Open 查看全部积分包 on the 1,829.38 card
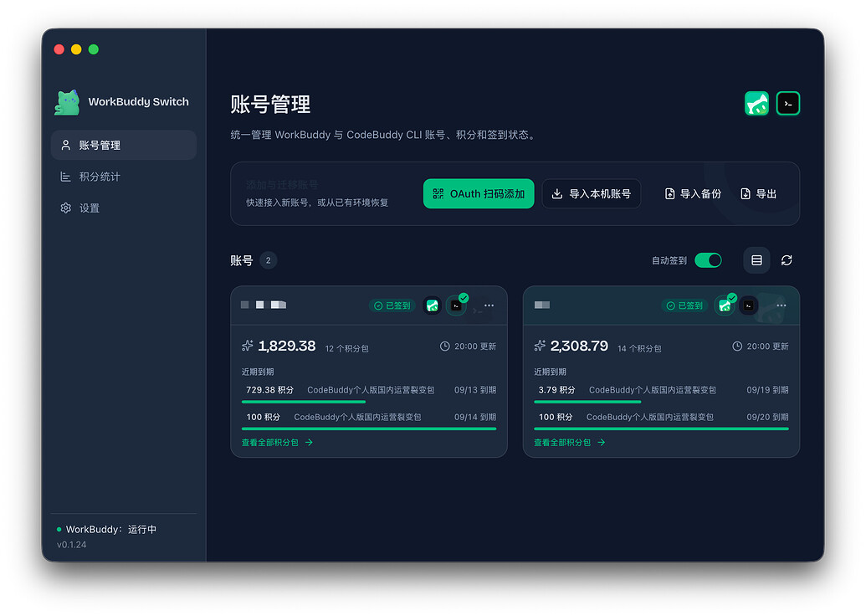Screen dimensions: 866x616 tap(277, 443)
